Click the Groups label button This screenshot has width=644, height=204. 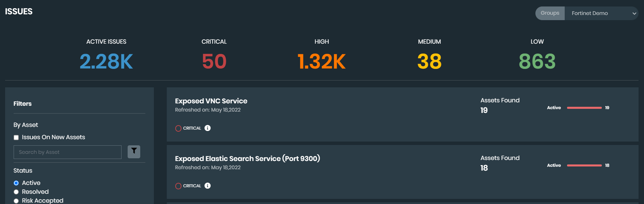[550, 13]
